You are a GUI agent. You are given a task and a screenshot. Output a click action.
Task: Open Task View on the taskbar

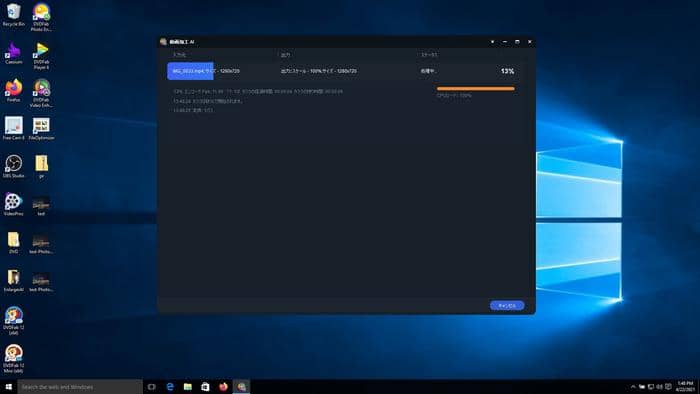[152, 387]
